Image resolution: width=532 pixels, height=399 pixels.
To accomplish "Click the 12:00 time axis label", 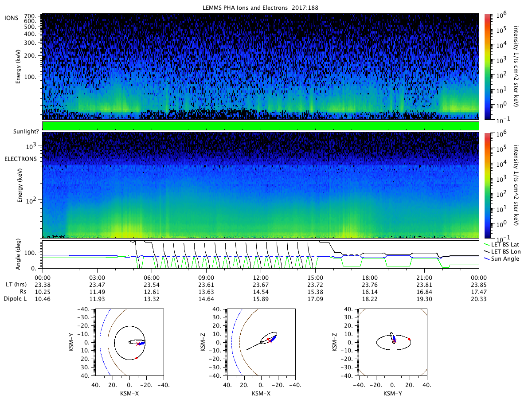I will (x=261, y=277).
